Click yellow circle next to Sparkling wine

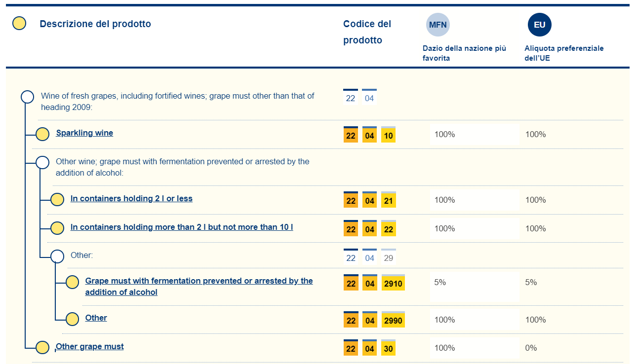(42, 134)
